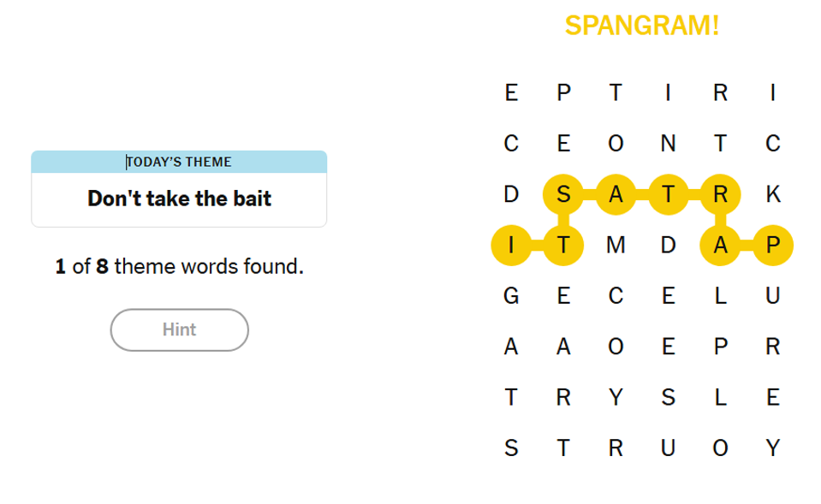Select the letter G tile
821x504 pixels.
point(511,297)
